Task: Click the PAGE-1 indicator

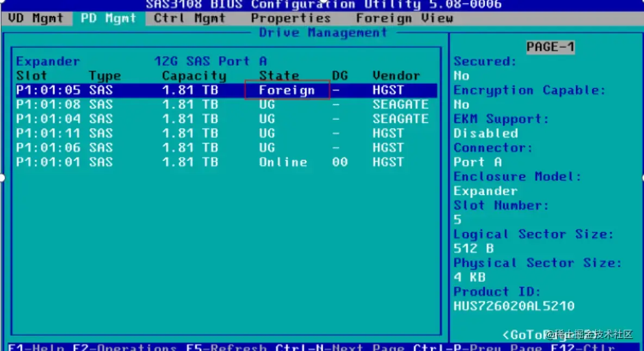Action: coord(550,47)
